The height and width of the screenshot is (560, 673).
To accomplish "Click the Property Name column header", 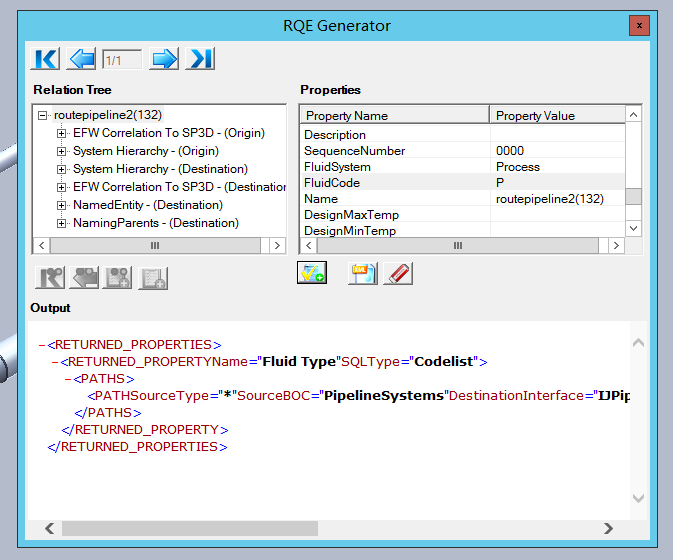I will coord(394,115).
